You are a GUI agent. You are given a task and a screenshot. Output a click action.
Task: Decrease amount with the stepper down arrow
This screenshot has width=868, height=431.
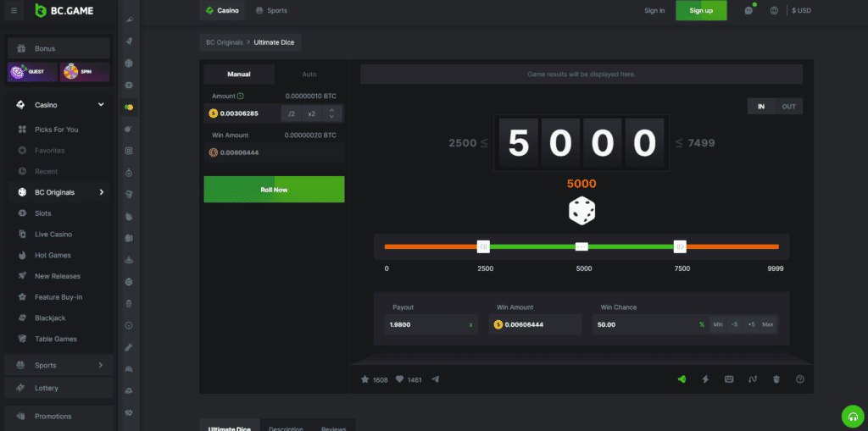(x=331, y=117)
